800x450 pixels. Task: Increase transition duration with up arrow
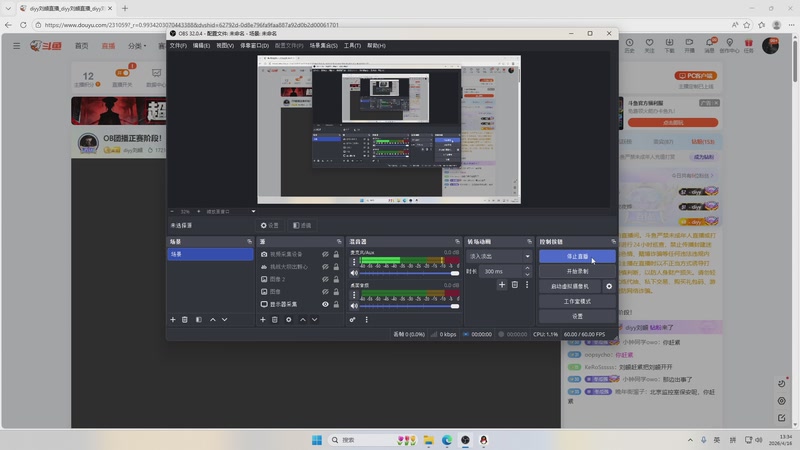point(527,268)
